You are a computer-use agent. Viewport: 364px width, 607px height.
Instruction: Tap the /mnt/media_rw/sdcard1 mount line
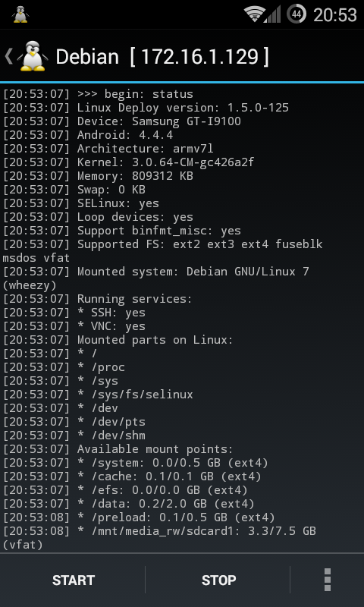159,538
